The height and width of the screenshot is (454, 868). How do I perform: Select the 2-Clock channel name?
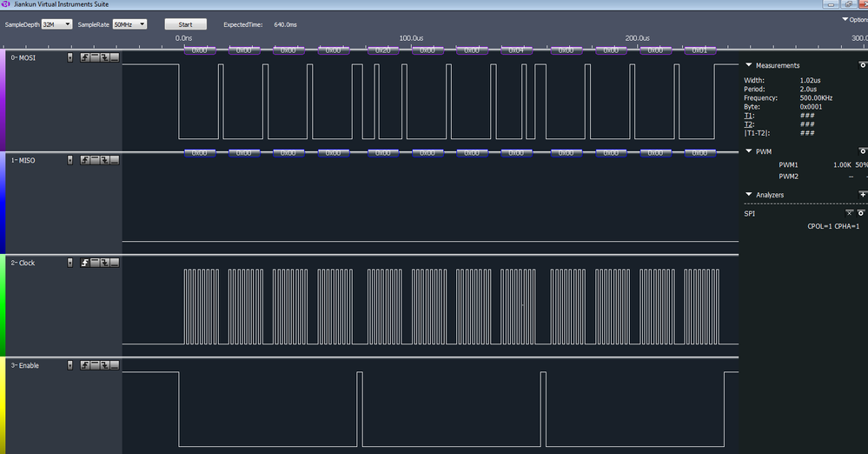click(23, 263)
